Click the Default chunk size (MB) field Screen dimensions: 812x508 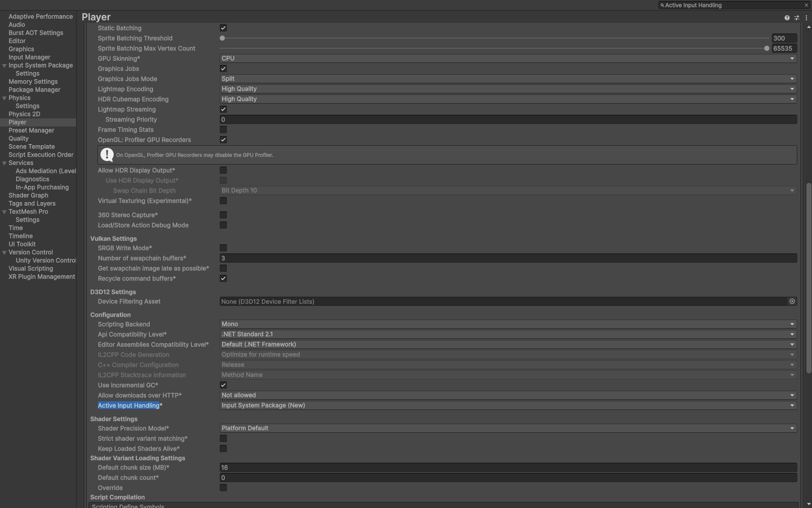(508, 467)
